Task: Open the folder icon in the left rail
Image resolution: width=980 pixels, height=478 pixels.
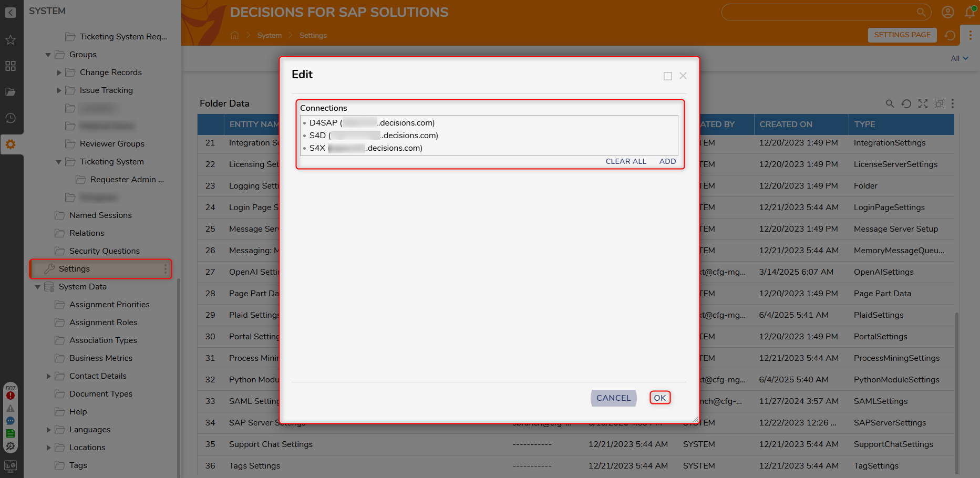Action: pyautogui.click(x=11, y=92)
